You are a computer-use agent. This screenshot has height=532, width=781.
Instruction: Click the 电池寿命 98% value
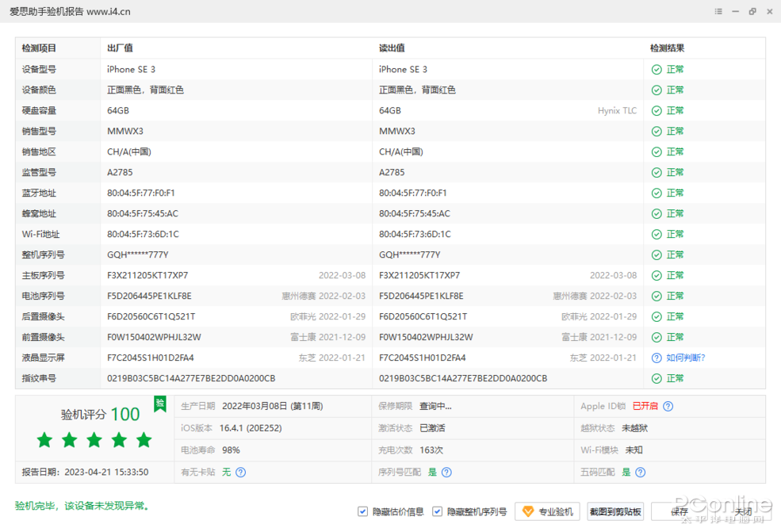pos(231,450)
